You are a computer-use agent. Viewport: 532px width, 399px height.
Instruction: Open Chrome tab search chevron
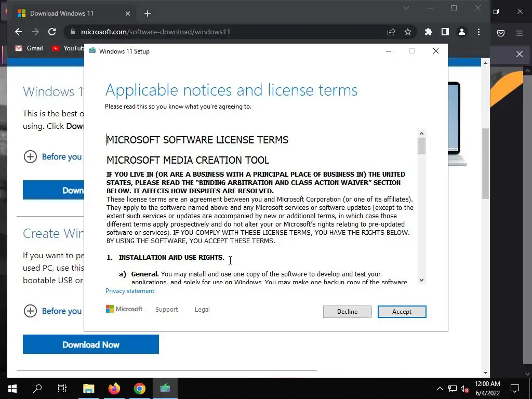[406, 8]
